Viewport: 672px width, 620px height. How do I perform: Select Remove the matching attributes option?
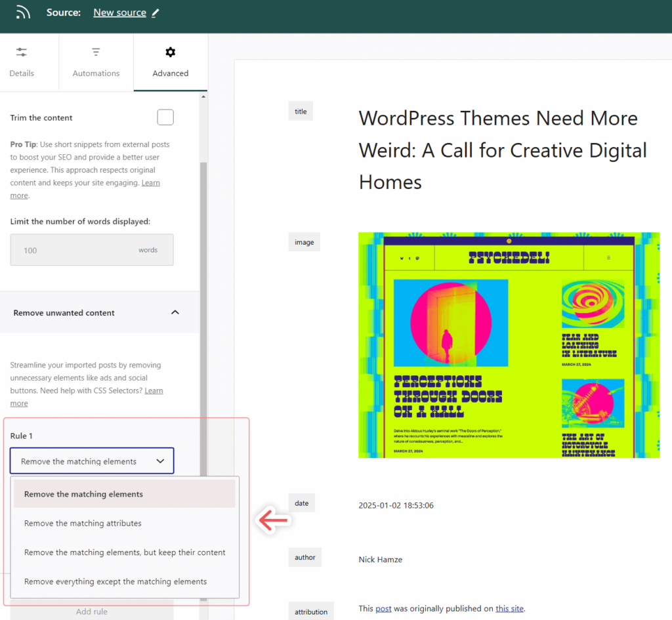point(82,523)
